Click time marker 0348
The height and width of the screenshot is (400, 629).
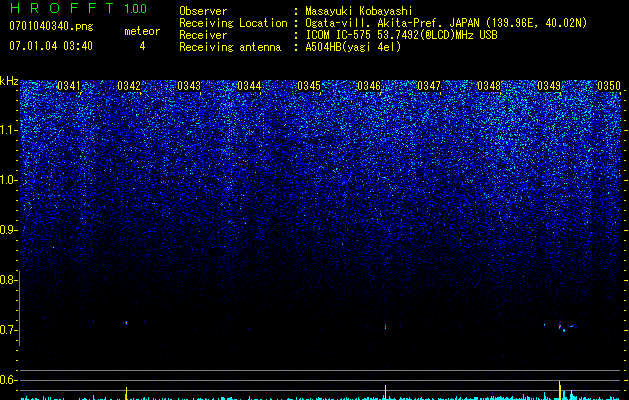click(489, 86)
